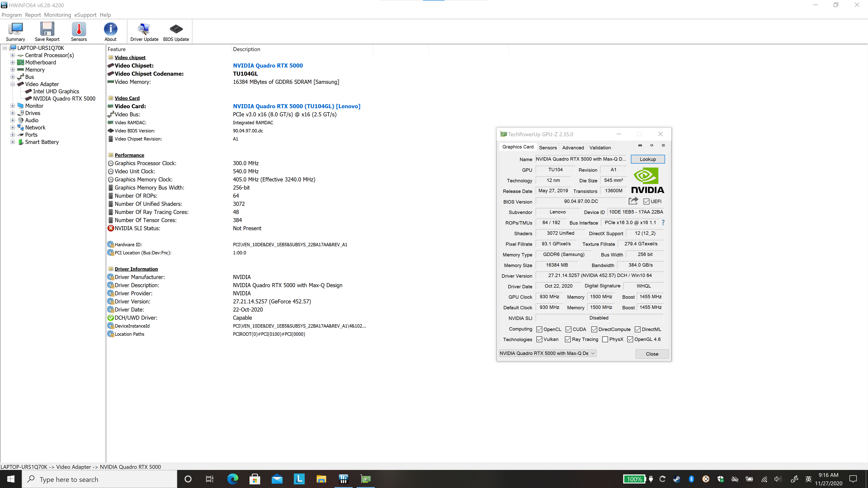Screen dimensions: 868x488
Task: Switch to GPU-Z Validation tab
Action: 600,148
